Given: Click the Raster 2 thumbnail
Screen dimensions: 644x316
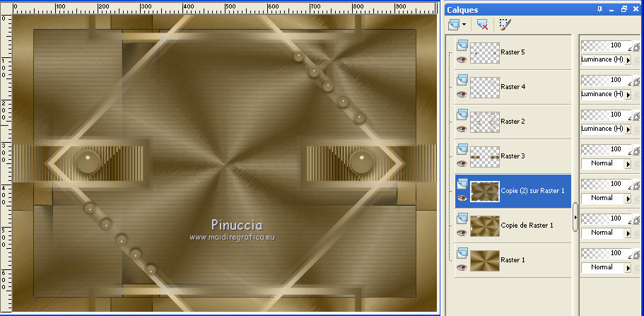Looking at the screenshot, I should pyautogui.click(x=485, y=122).
